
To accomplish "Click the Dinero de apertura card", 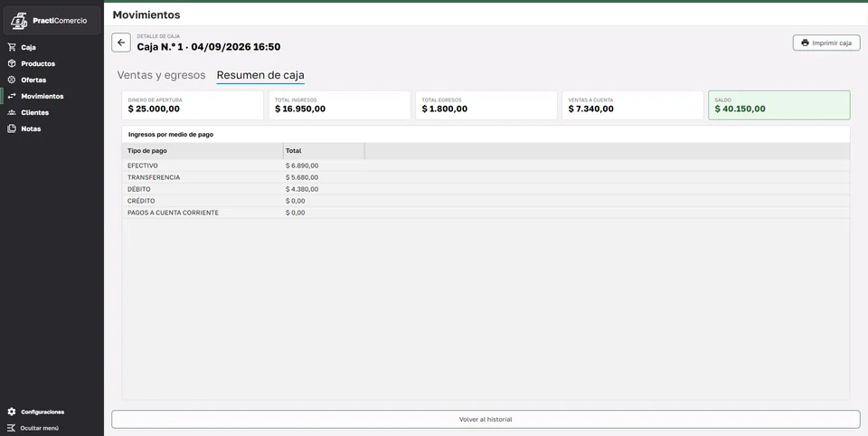I will pos(193,105).
